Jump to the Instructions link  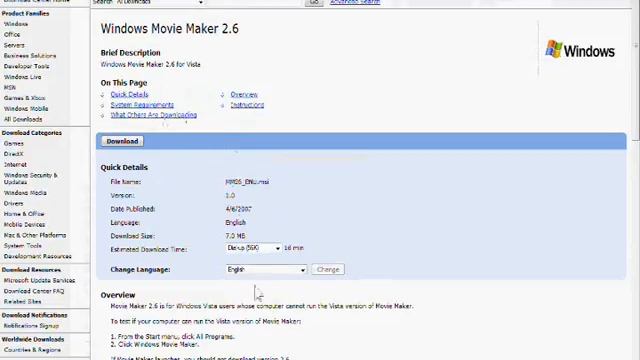pos(247,105)
